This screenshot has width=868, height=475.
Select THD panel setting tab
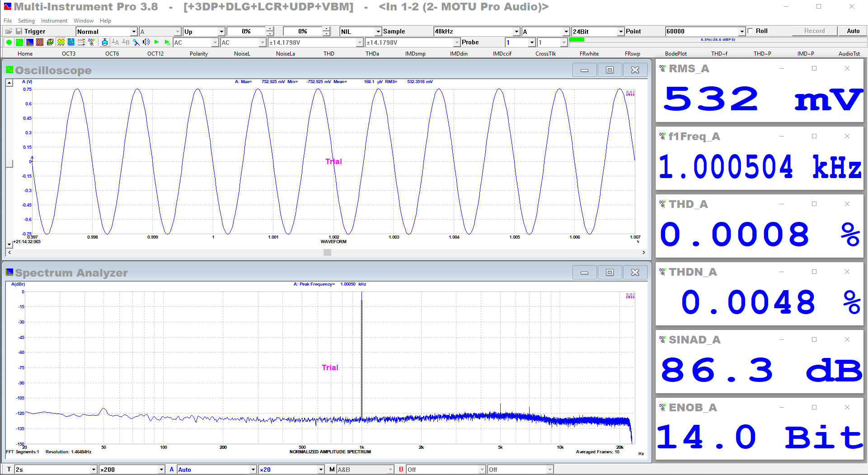(x=329, y=54)
